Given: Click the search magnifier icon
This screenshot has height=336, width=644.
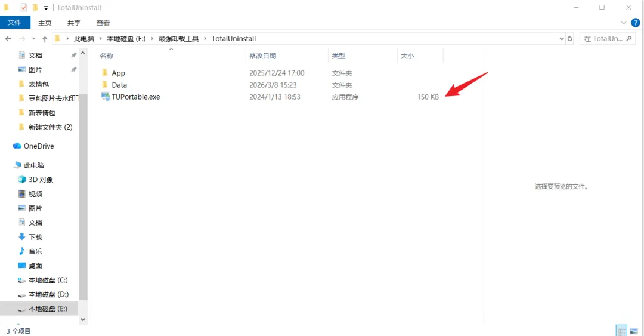Looking at the screenshot, I should (629, 39).
